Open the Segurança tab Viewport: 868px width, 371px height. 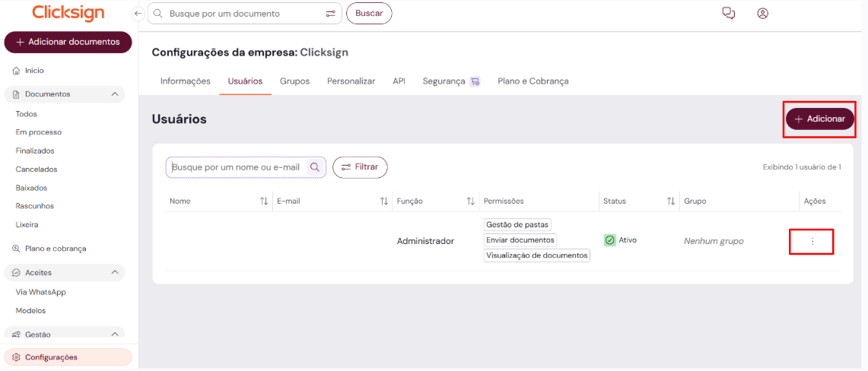pyautogui.click(x=444, y=81)
